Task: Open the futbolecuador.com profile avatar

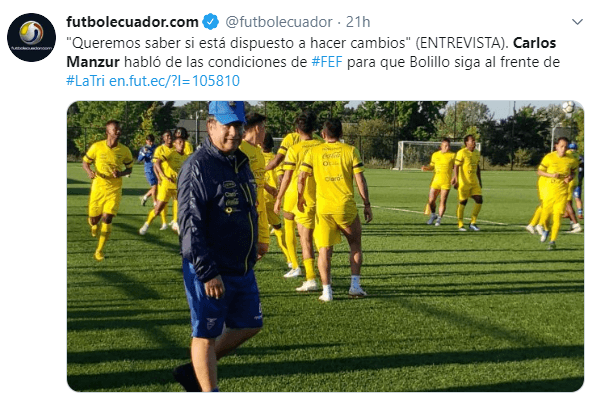Action: (31, 37)
